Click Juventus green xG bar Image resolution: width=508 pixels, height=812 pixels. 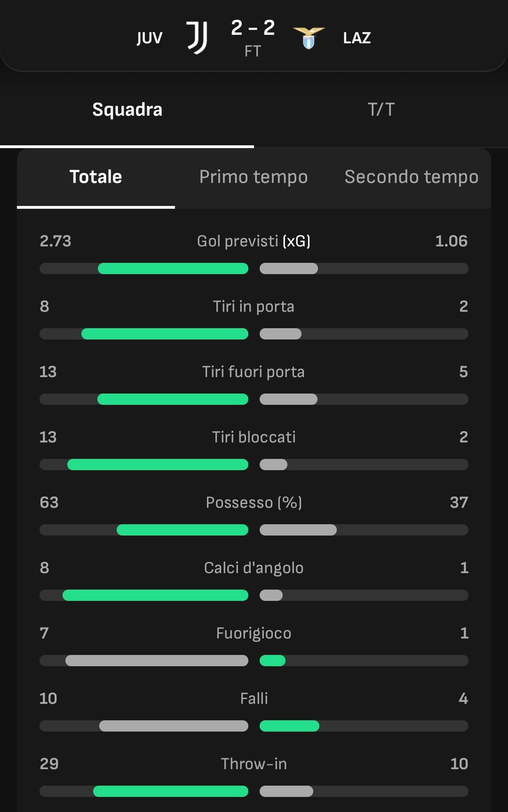(173, 268)
